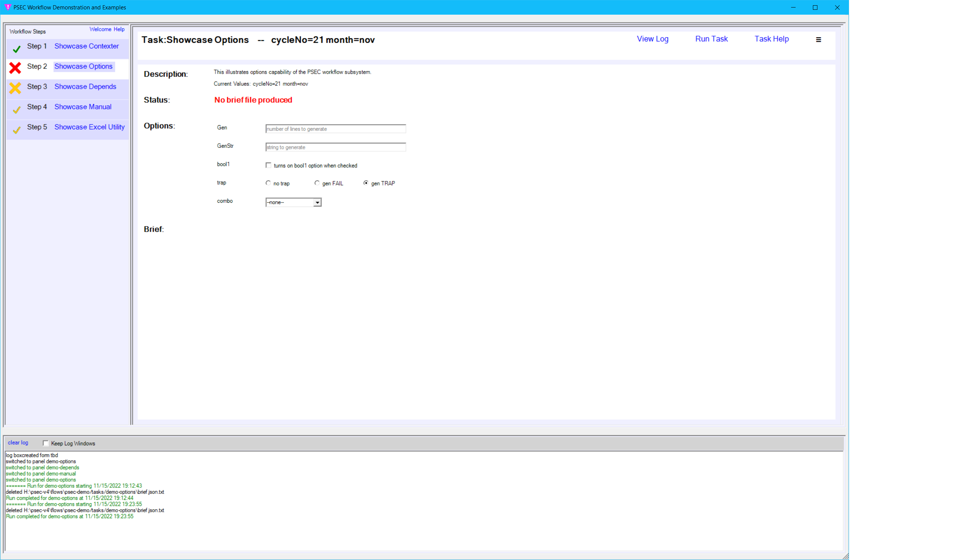The width and height of the screenshot is (963, 560).
Task: Focus the GenStr string input field
Action: (335, 147)
